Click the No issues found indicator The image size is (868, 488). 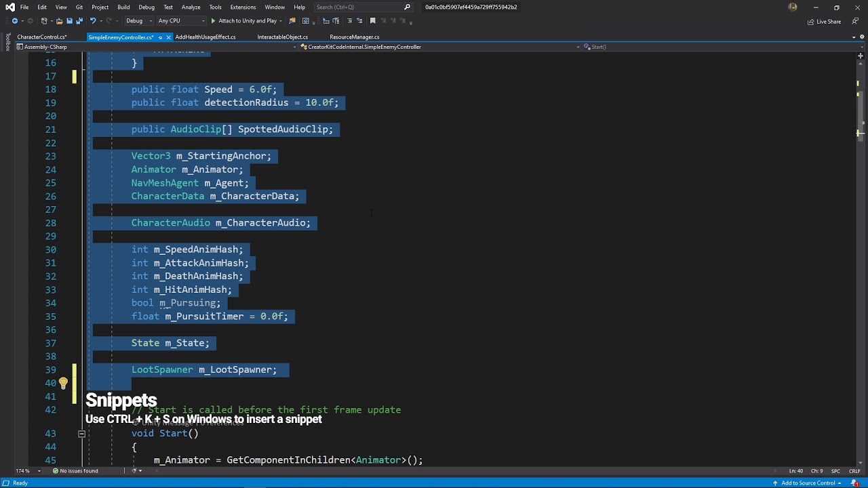click(x=75, y=471)
